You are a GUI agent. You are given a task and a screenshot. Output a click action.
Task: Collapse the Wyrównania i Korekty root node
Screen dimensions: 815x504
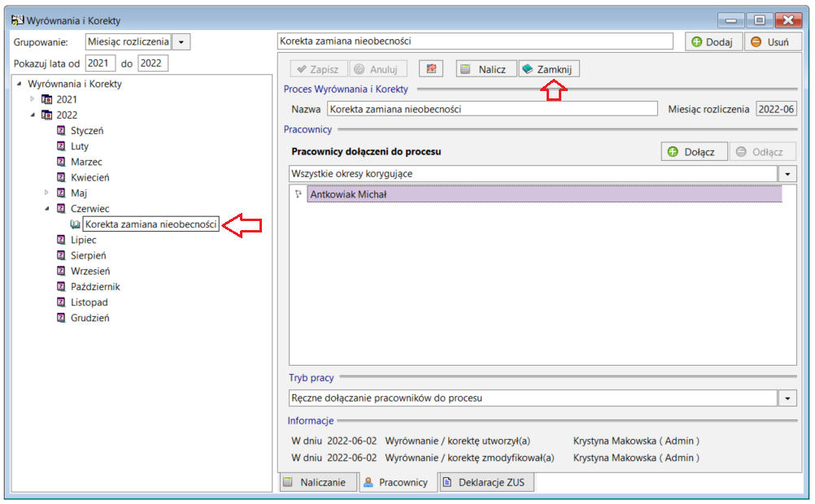(20, 84)
